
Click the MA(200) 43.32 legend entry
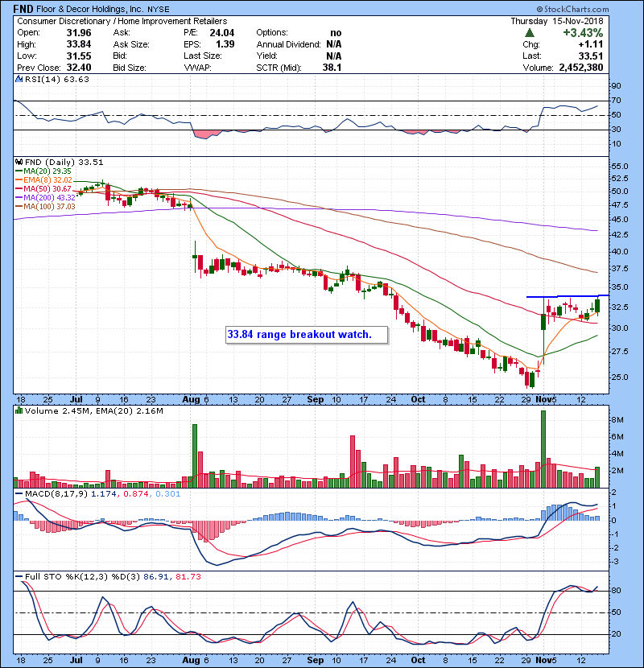tap(46, 198)
